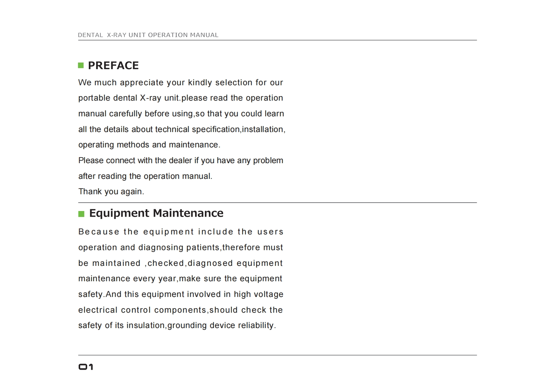Click the line starting "We much appreciate"
This screenshot has width=555, height=392.
point(180,82)
